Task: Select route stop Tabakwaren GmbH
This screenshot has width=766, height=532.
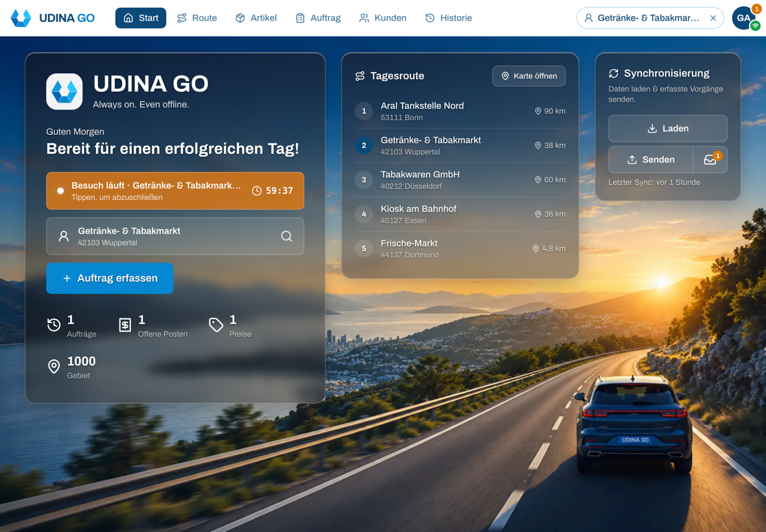Action: click(x=460, y=180)
